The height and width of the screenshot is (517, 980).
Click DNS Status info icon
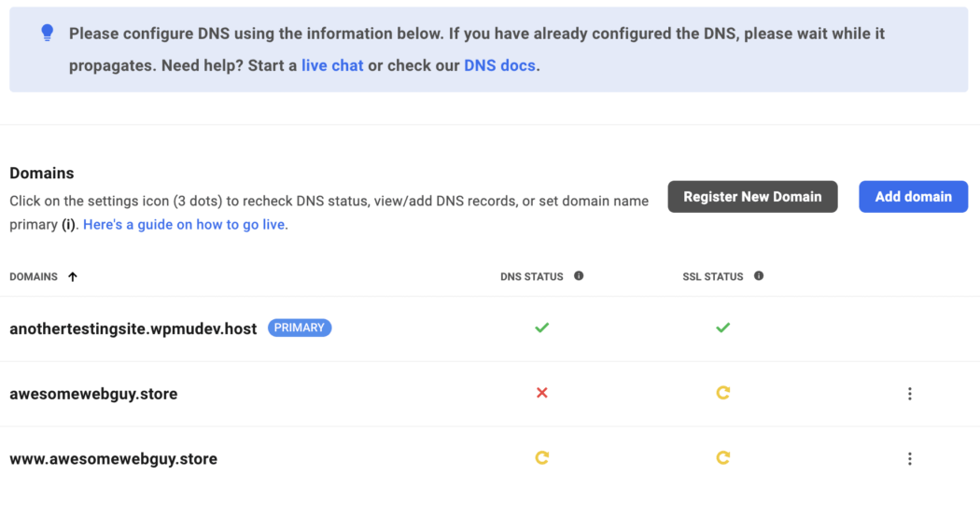(579, 276)
